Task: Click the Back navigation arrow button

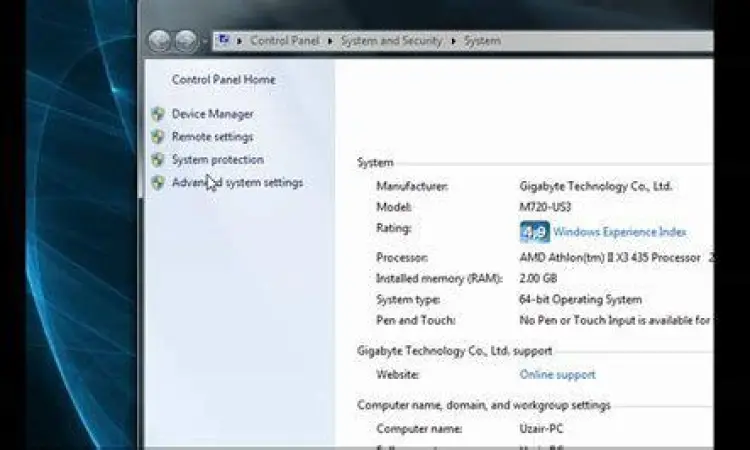Action: pos(159,41)
